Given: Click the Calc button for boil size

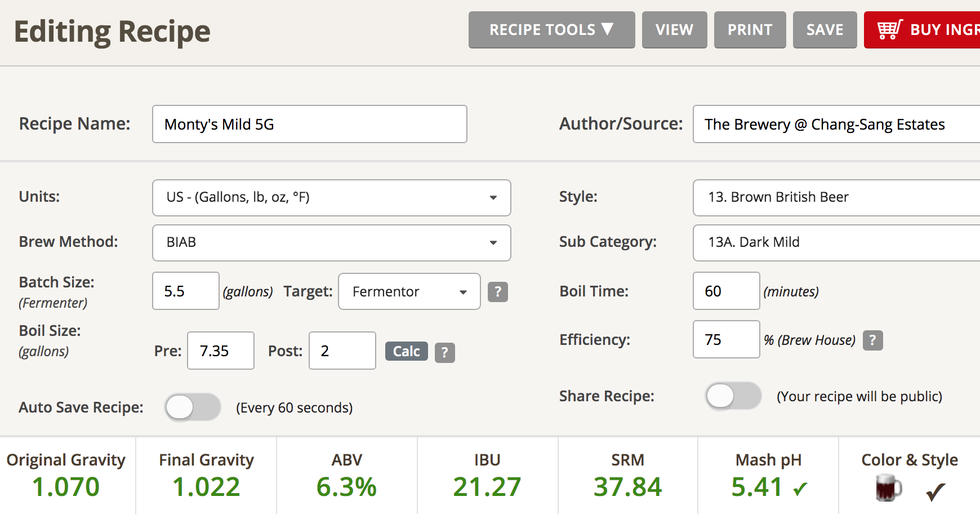Looking at the screenshot, I should click(x=406, y=351).
